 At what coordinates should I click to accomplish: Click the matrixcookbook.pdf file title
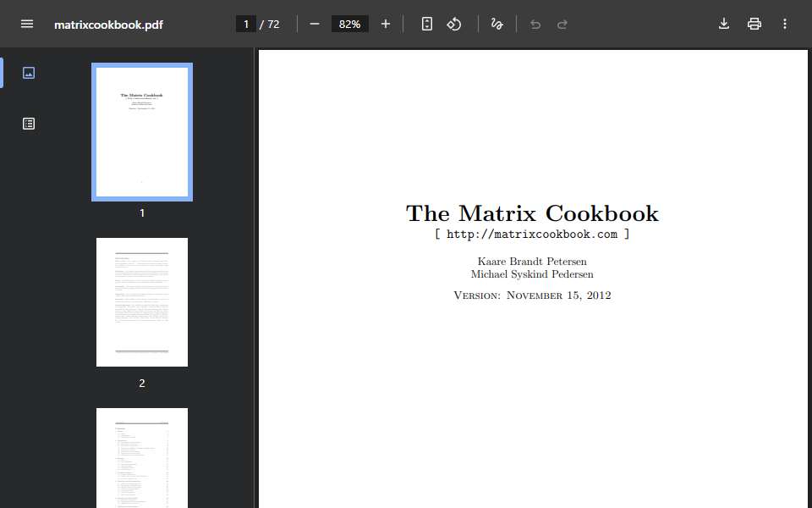point(109,25)
